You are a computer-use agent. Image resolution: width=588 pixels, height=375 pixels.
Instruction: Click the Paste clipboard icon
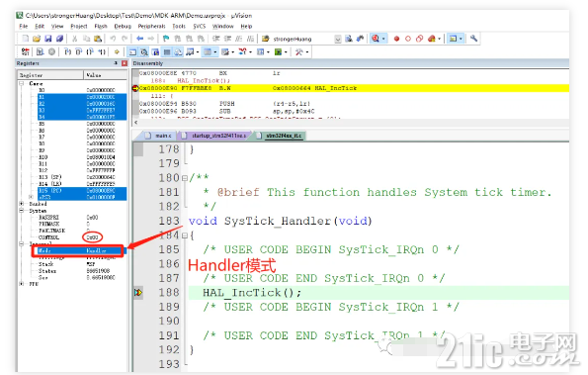coord(98,39)
